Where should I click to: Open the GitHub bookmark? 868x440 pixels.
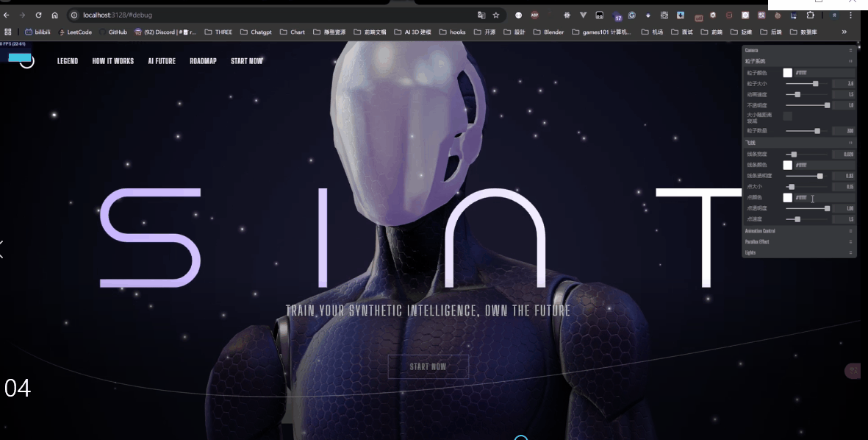(x=113, y=32)
